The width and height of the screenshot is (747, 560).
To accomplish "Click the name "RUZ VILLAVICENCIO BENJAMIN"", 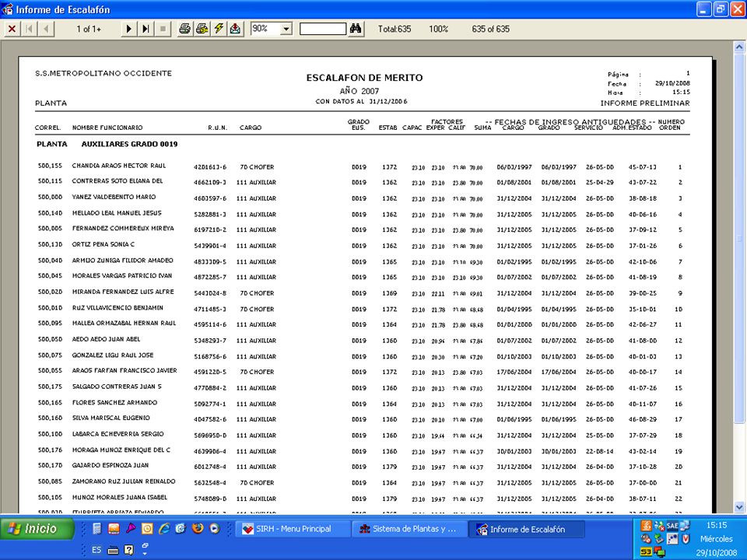I will click(x=117, y=308).
